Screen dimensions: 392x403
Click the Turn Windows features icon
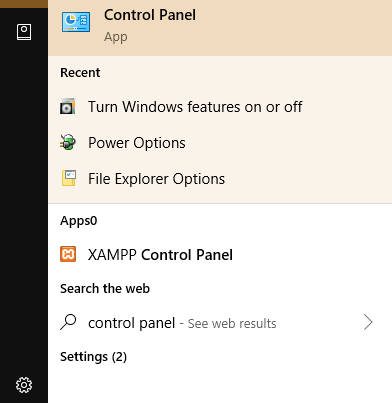[x=68, y=107]
